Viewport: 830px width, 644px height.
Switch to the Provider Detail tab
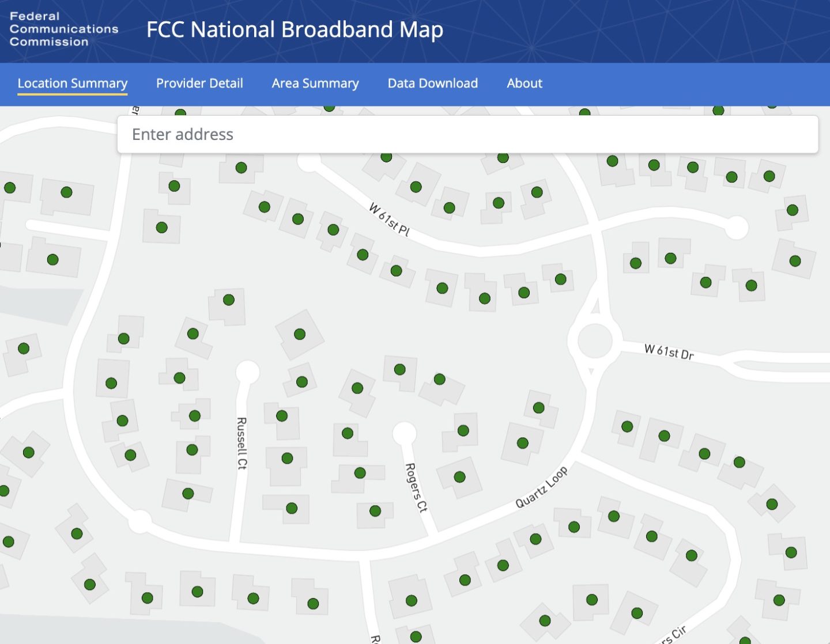[x=199, y=84]
